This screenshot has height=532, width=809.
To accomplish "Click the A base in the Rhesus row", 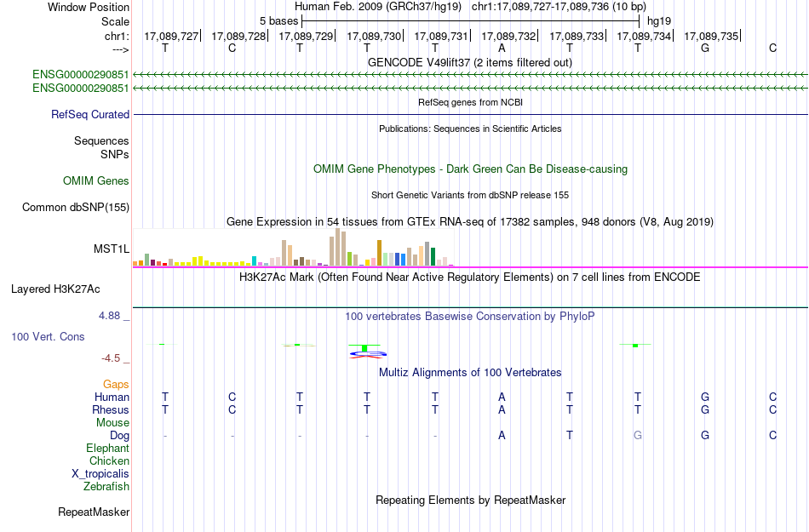I will pyautogui.click(x=502, y=409).
